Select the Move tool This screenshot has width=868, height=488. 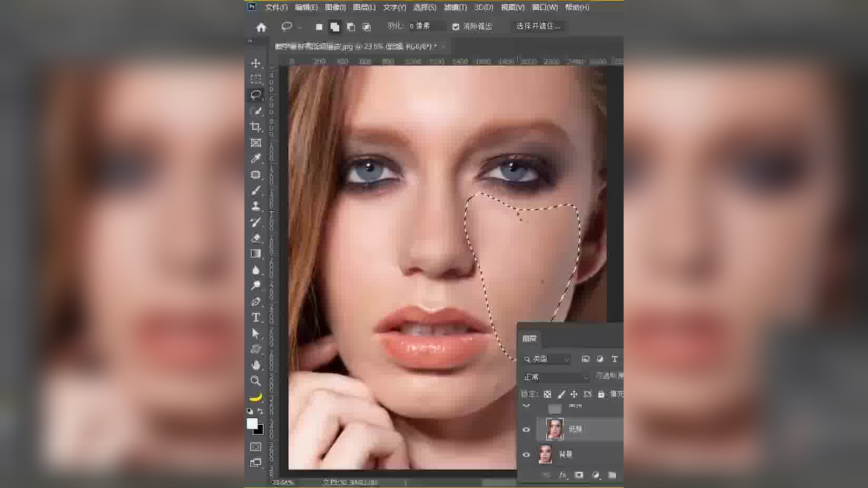(255, 63)
